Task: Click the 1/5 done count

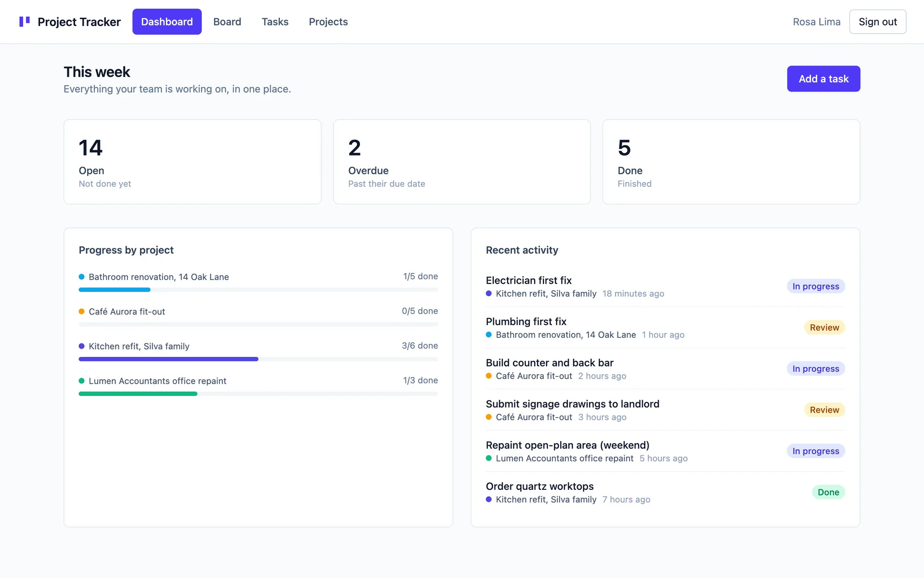Action: coord(421,276)
